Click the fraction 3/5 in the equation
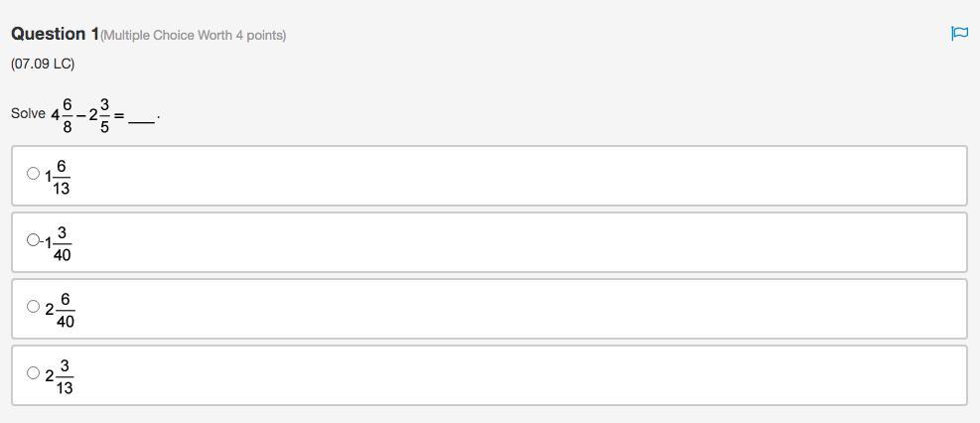 pyautogui.click(x=104, y=115)
